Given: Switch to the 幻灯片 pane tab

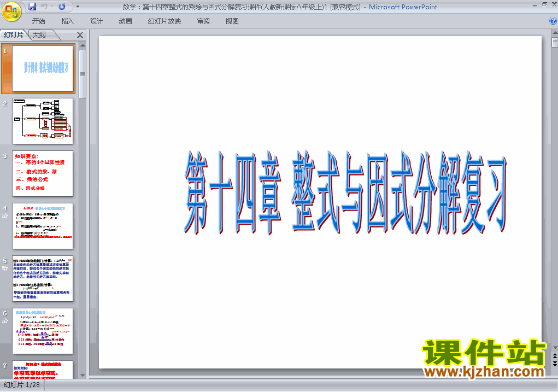Looking at the screenshot, I should coord(14,35).
